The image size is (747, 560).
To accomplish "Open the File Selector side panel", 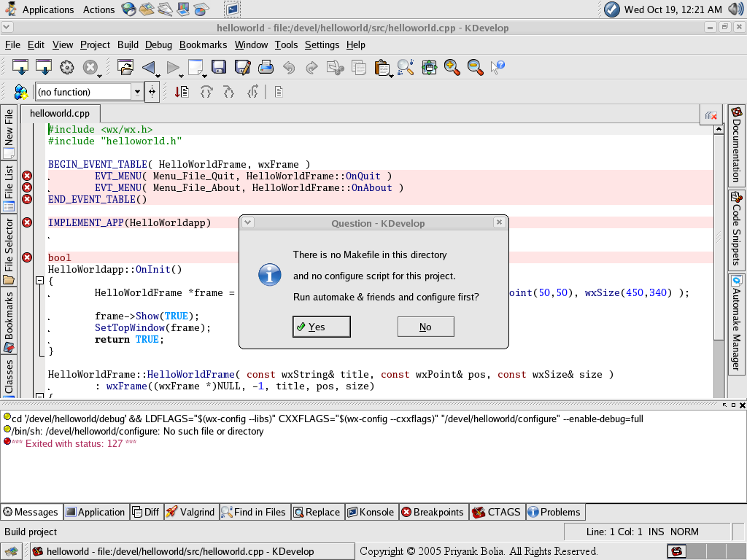I will click(x=9, y=251).
